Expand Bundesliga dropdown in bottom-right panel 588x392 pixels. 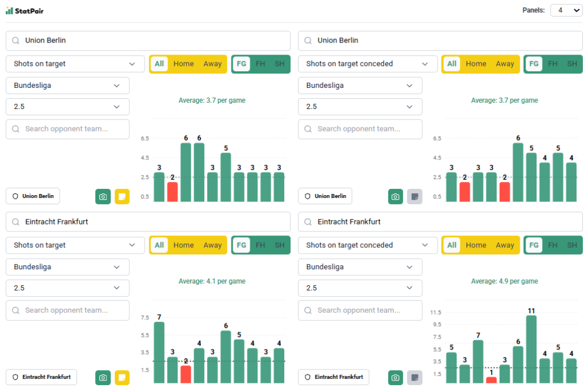click(x=360, y=267)
